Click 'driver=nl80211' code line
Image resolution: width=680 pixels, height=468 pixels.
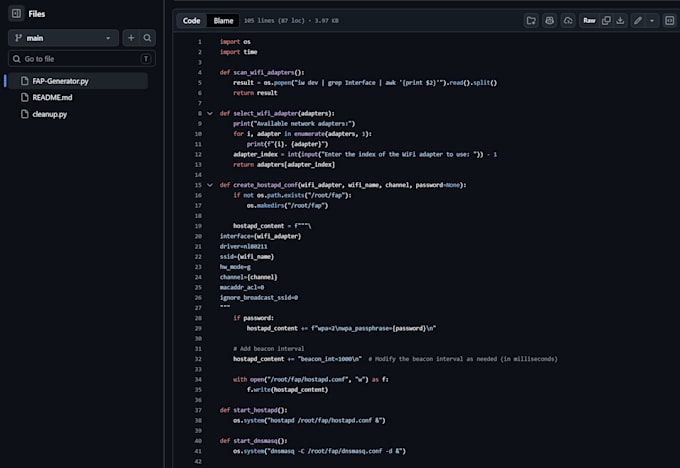click(x=243, y=246)
